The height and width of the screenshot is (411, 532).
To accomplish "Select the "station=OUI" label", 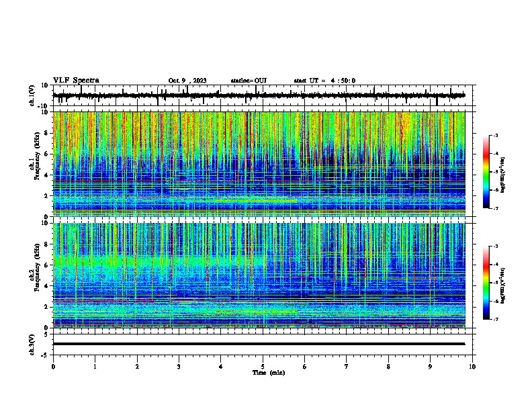I will pyautogui.click(x=249, y=81).
